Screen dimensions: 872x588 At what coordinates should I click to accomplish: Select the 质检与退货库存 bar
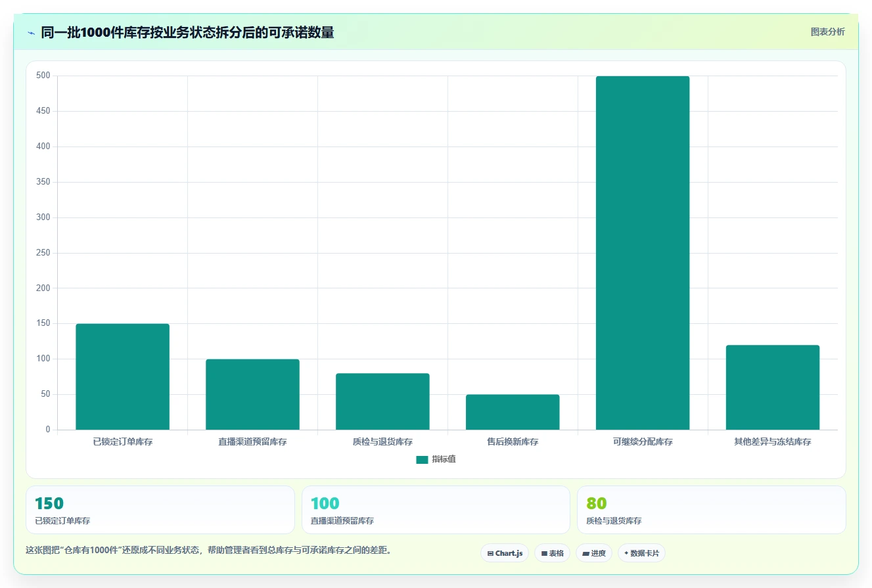[382, 401]
